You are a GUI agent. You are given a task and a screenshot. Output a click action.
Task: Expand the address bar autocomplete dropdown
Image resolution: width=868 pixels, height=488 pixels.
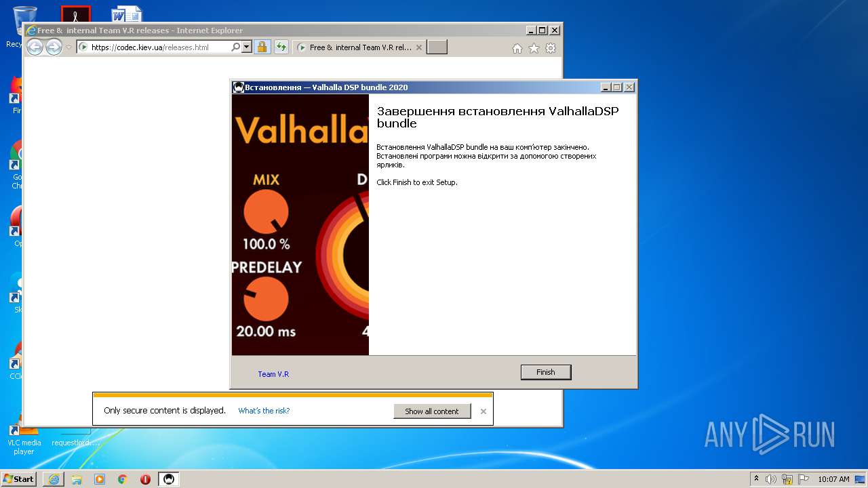click(x=247, y=47)
